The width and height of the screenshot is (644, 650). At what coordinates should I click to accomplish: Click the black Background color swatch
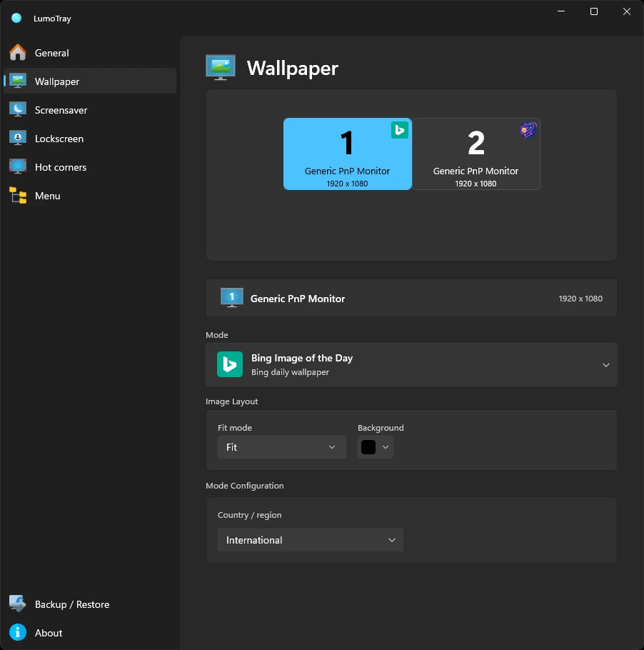[368, 447]
